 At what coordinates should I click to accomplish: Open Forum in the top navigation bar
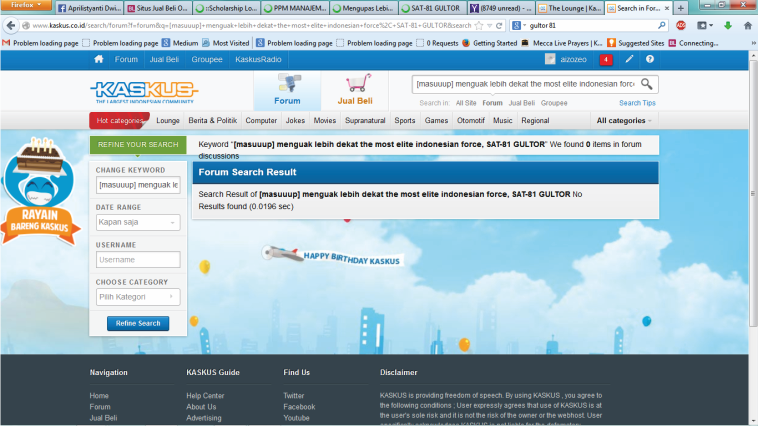[x=126, y=59]
